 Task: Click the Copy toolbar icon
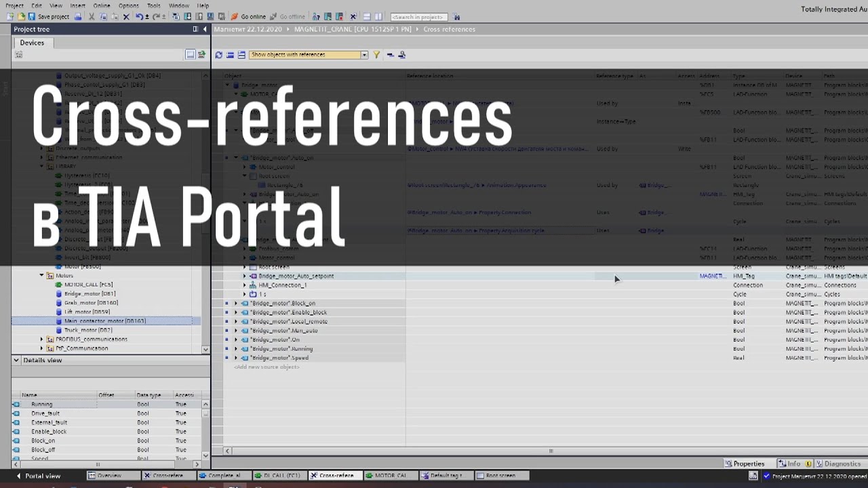point(102,16)
